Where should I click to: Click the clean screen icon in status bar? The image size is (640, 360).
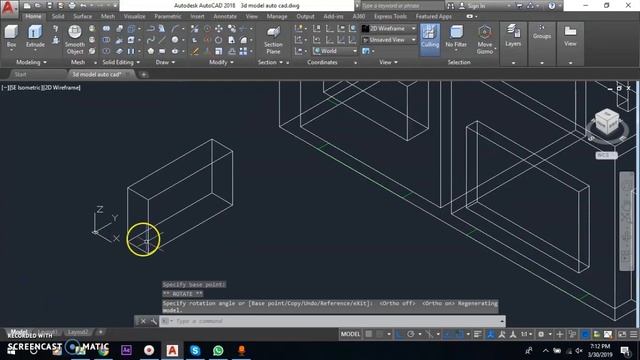coord(622,334)
